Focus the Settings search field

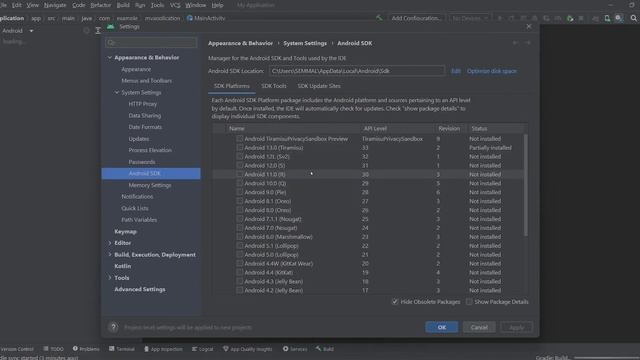coord(151,42)
